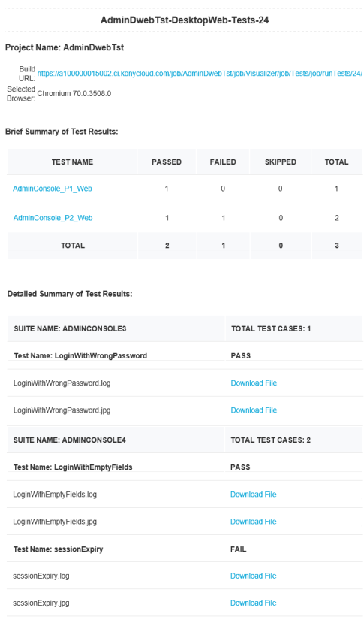Open the Build URL hyperlink
This screenshot has width=364, height=617.
[x=200, y=74]
